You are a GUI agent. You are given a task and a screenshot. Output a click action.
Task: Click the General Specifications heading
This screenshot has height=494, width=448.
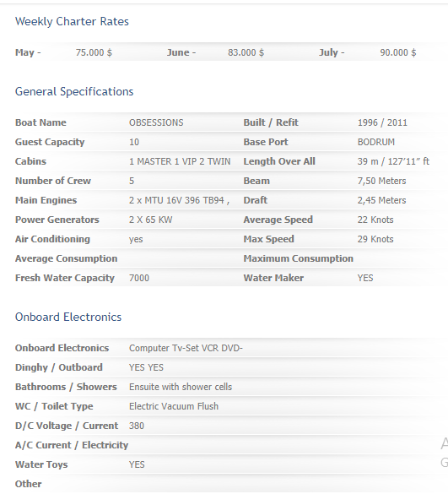pyautogui.click(x=74, y=92)
